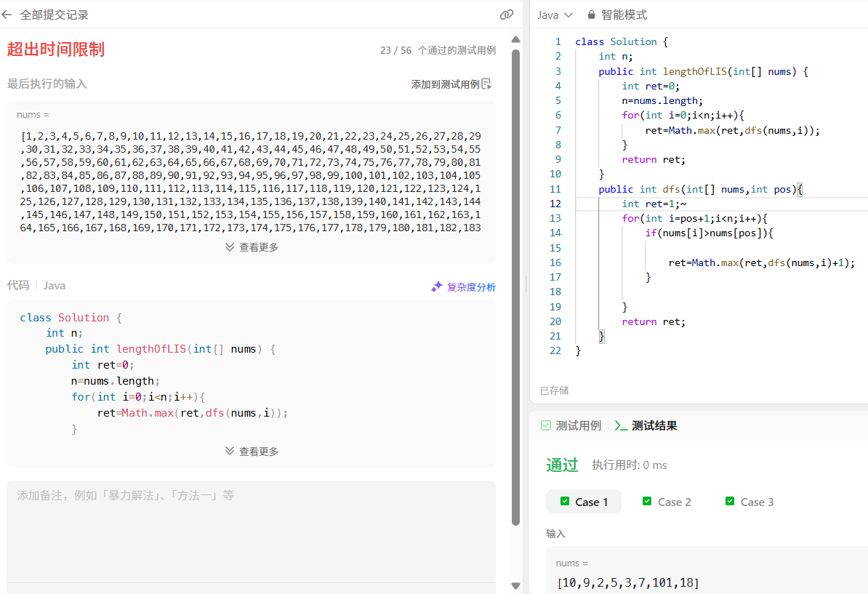The width and height of the screenshot is (868, 594).
Task: Click the 'public int dfs' line in the editor
Action: tap(700, 189)
